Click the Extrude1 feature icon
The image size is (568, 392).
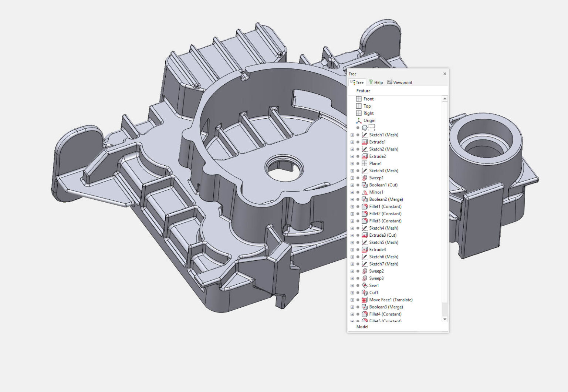[x=364, y=142]
